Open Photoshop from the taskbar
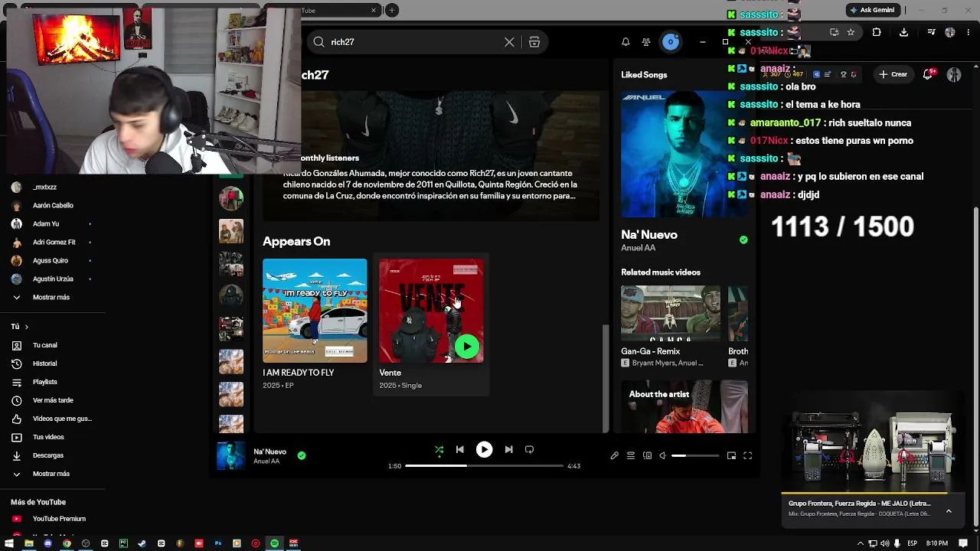Viewport: 980px width, 551px height. point(217,543)
